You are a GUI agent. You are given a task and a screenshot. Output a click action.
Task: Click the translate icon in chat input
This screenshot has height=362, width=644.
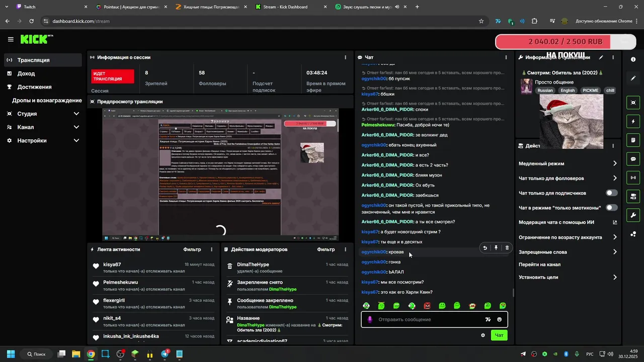488,320
